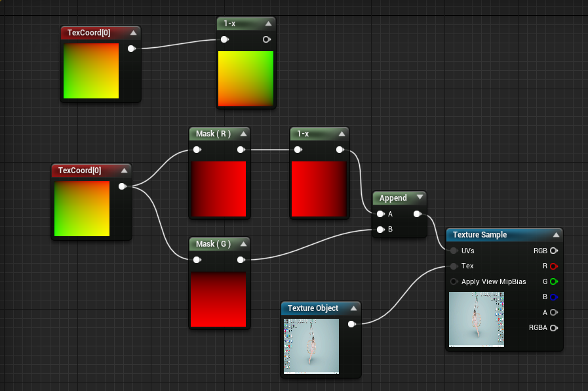Click the A input pin on Append

pos(381,213)
